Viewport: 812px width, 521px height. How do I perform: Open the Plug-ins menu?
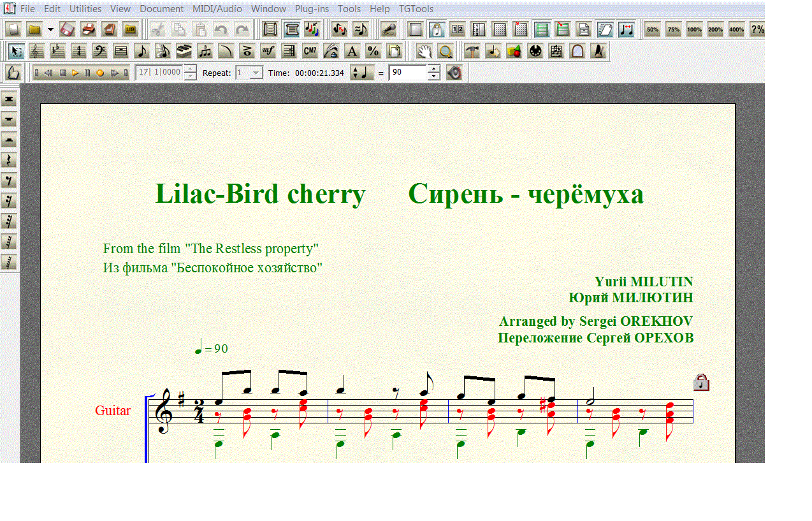pyautogui.click(x=312, y=9)
